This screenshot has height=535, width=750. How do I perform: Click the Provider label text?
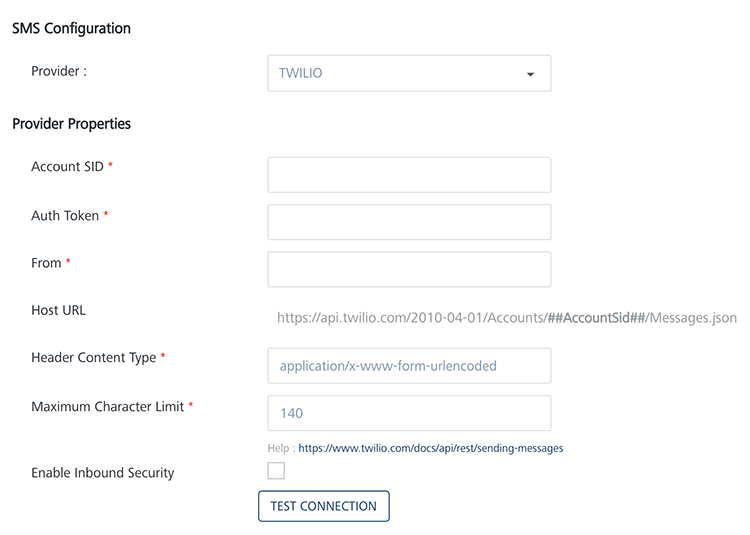59,71
